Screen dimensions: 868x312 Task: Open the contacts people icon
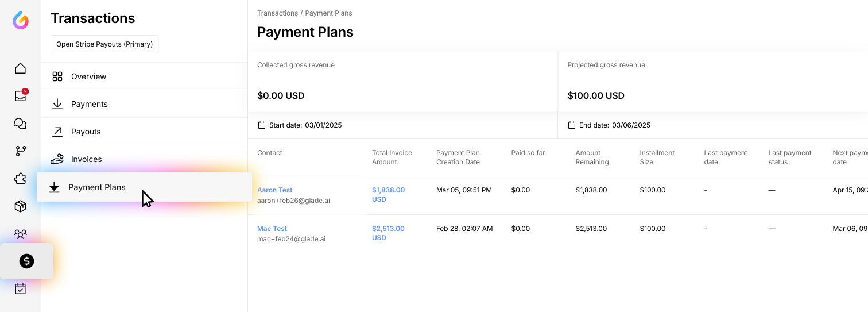click(21, 234)
